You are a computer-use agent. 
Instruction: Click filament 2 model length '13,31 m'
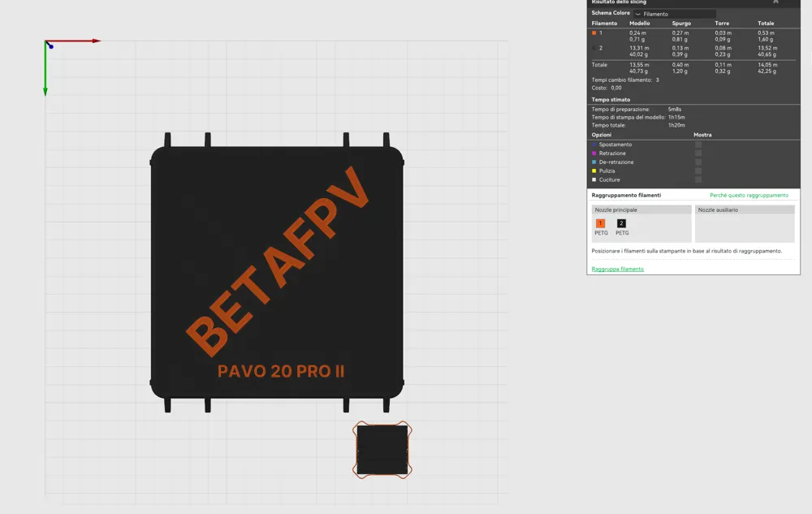click(x=639, y=48)
